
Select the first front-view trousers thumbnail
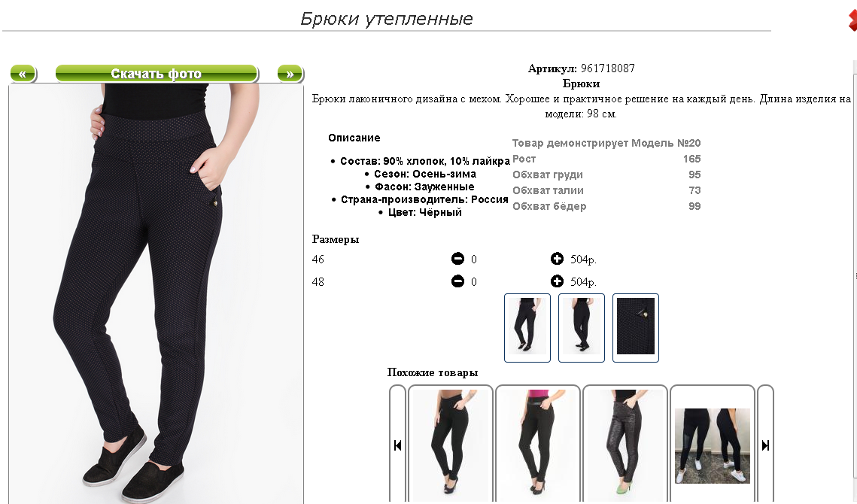click(x=527, y=327)
